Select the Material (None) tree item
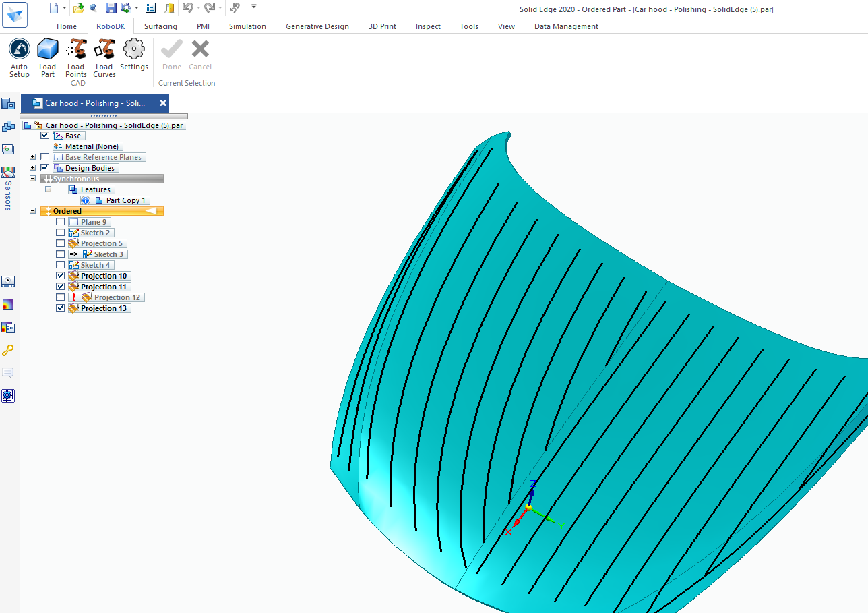The image size is (868, 613). [x=88, y=146]
